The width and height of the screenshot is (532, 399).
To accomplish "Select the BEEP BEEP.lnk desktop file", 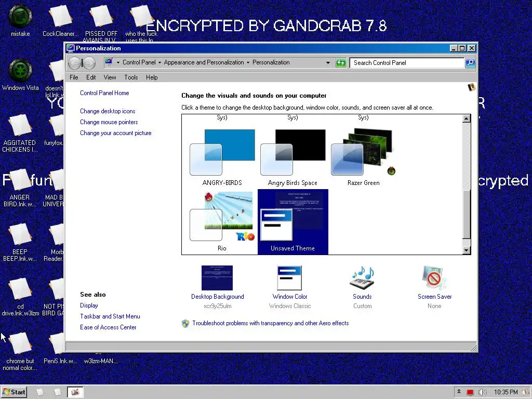I will [x=20, y=242].
